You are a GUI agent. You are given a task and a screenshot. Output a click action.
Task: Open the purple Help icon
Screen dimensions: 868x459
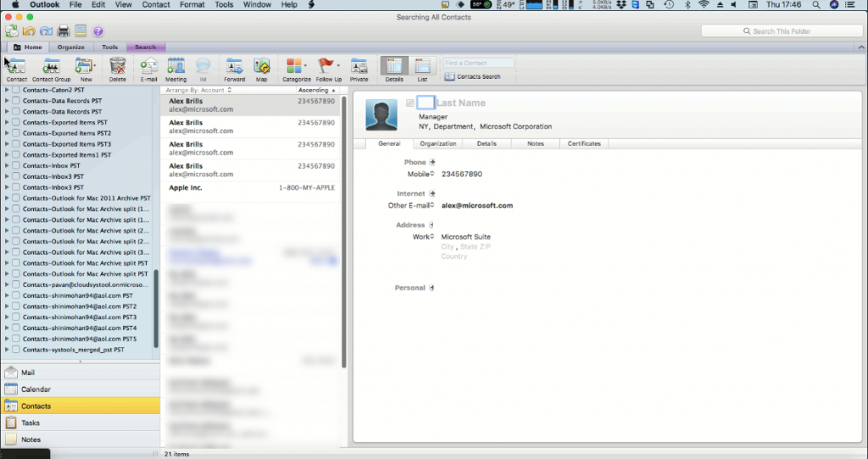click(x=98, y=31)
